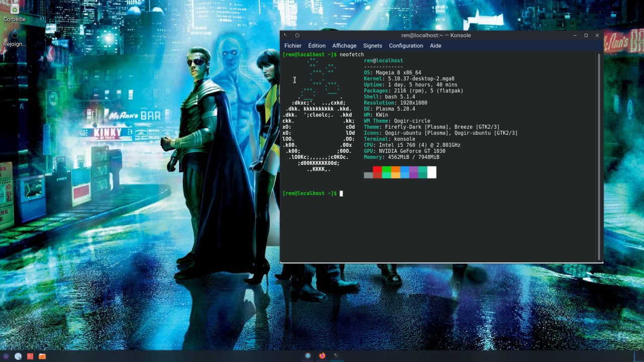Open the Signets menu
The image size is (644, 362).
click(373, 46)
